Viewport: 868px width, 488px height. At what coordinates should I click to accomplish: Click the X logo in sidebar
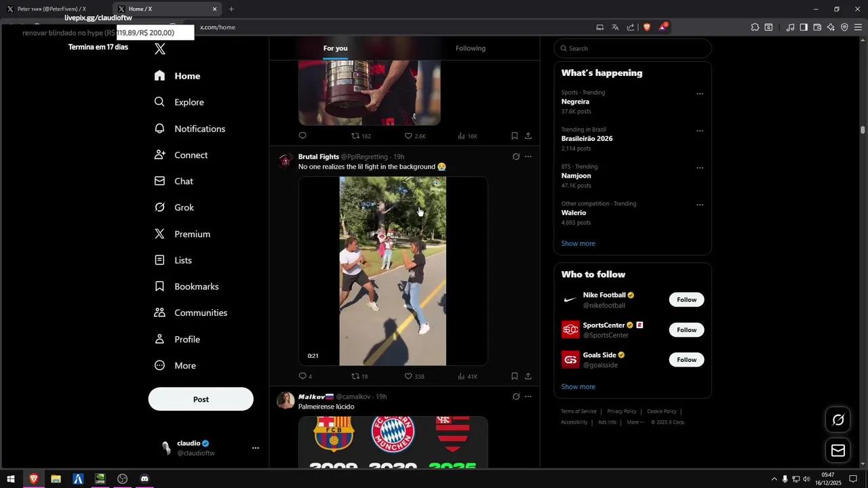pos(160,49)
